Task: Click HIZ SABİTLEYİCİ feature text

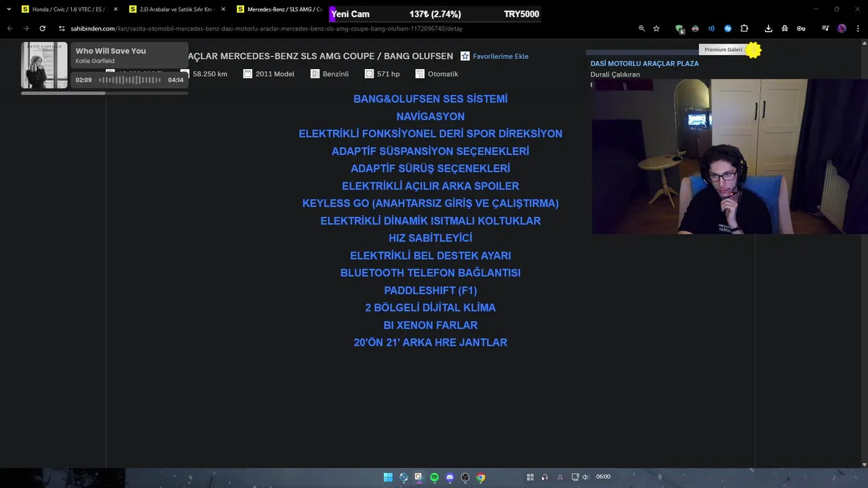Action: pyautogui.click(x=431, y=238)
